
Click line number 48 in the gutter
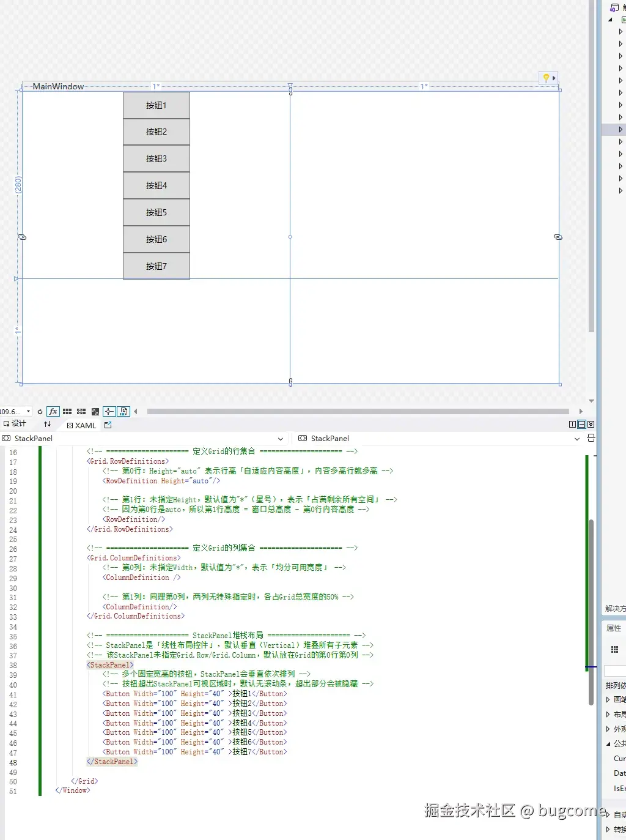click(x=13, y=763)
